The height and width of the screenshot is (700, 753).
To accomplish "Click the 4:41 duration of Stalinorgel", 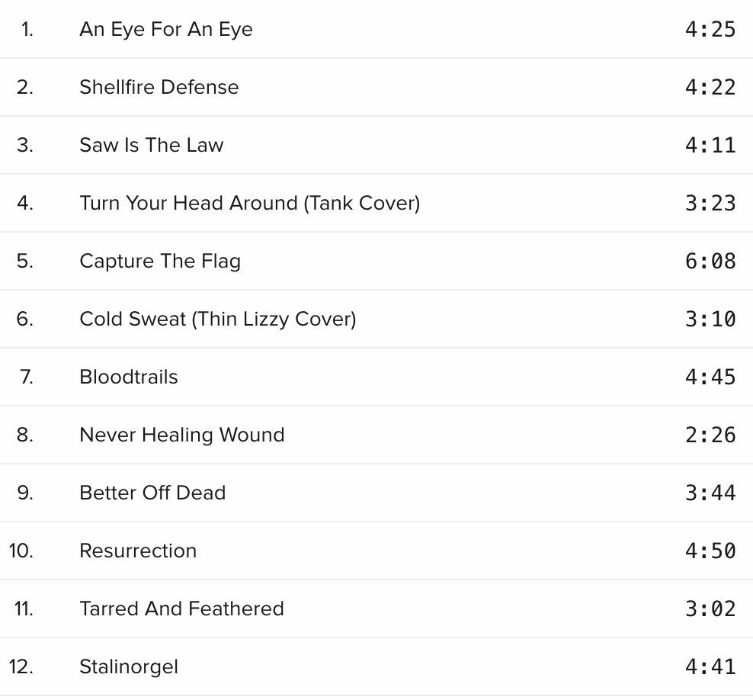I will pos(710,667).
